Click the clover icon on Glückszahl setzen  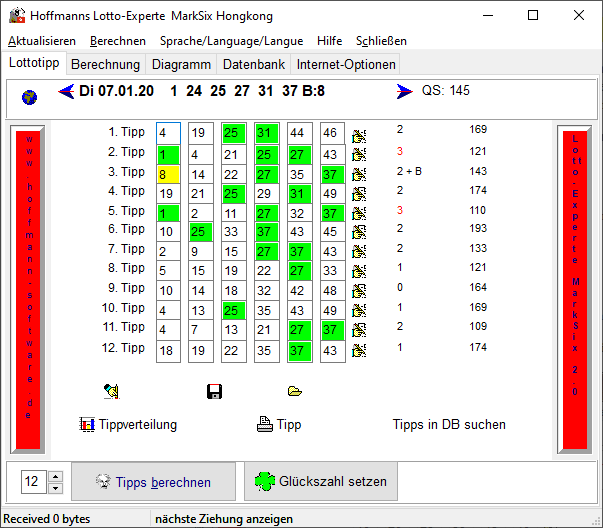(265, 481)
